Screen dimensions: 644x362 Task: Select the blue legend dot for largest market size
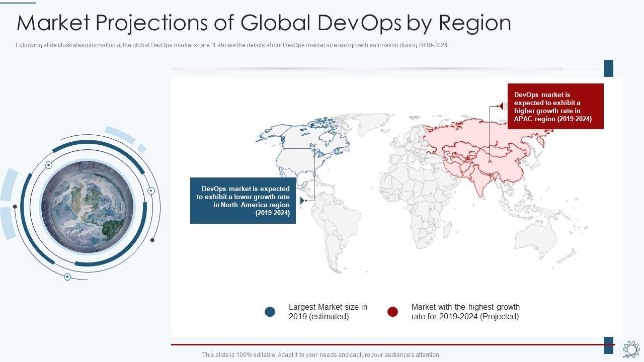(270, 312)
